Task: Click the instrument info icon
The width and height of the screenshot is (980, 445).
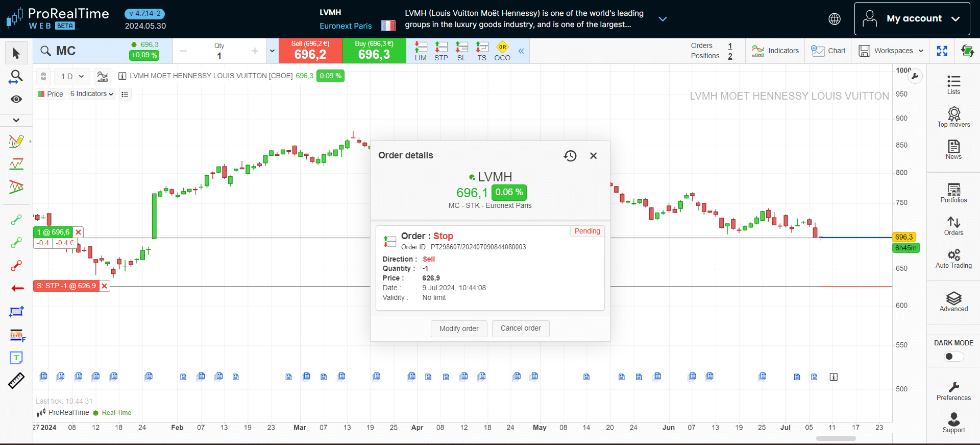Action: click(122, 76)
